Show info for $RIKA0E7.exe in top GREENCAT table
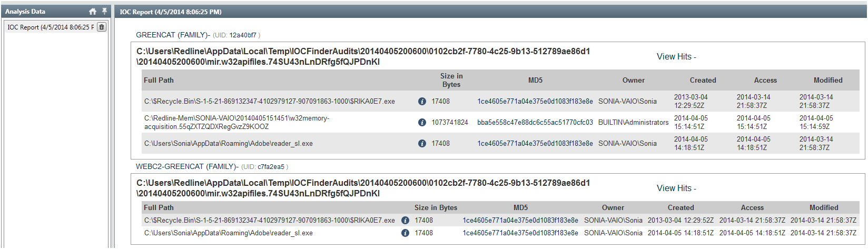 point(422,101)
